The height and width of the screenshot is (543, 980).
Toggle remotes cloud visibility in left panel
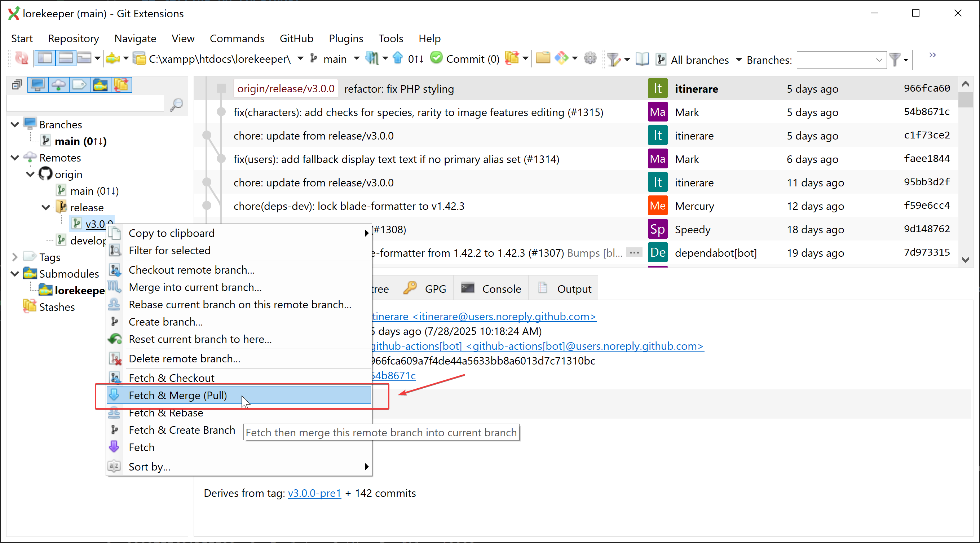pyautogui.click(x=58, y=85)
